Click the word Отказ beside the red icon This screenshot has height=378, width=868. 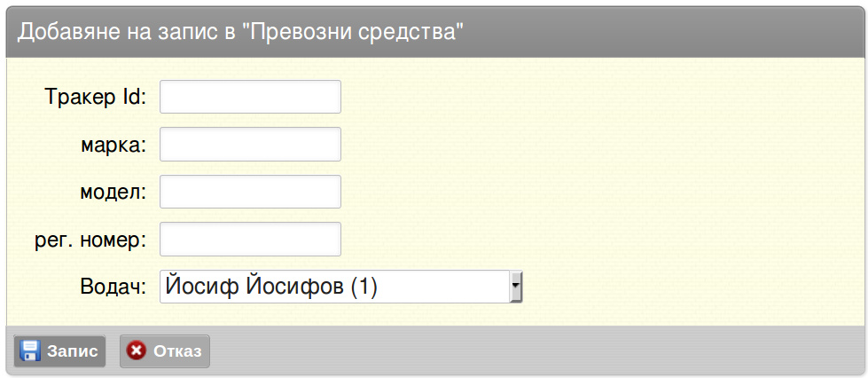coord(177,351)
